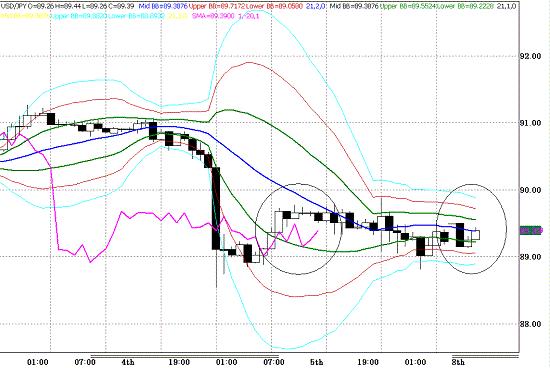Click the 5th date label on time axis
This screenshot has height=368, width=550.
[x=317, y=362]
